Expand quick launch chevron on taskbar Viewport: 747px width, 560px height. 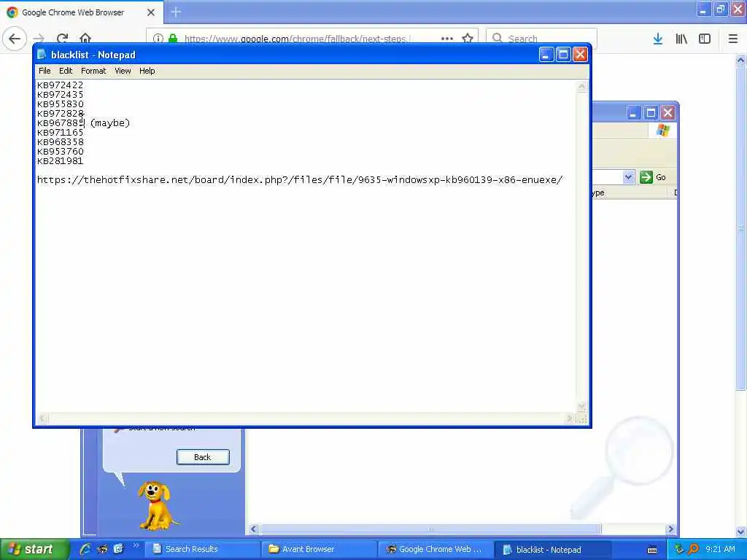coord(136,545)
